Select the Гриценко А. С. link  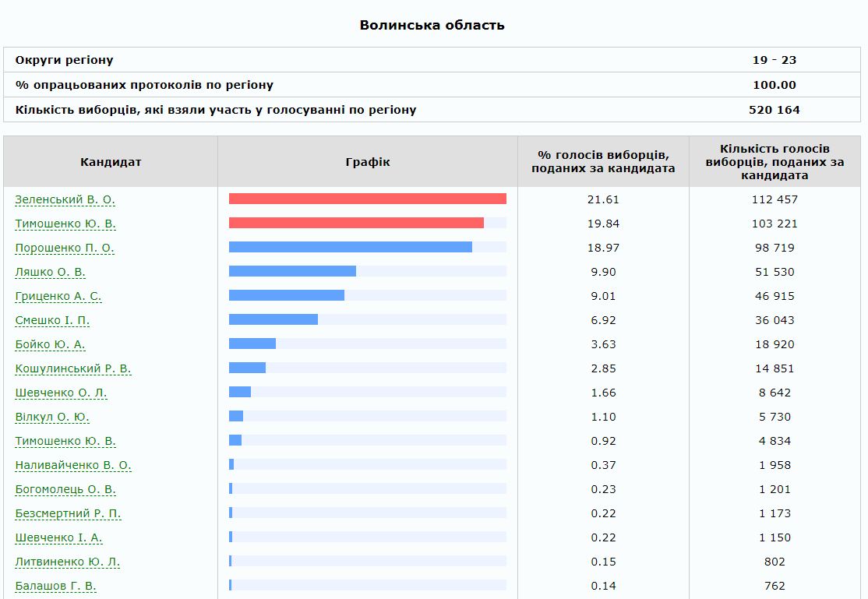pyautogui.click(x=58, y=296)
